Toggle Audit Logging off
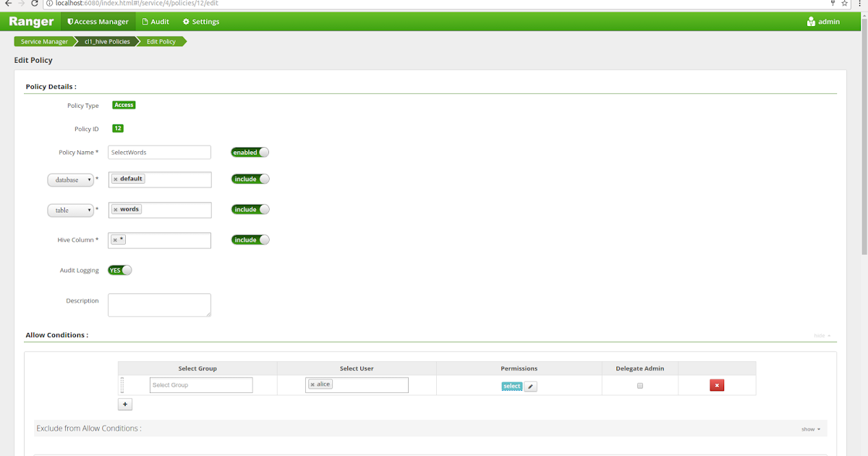Screen dimensions: 868x456 coord(119,269)
